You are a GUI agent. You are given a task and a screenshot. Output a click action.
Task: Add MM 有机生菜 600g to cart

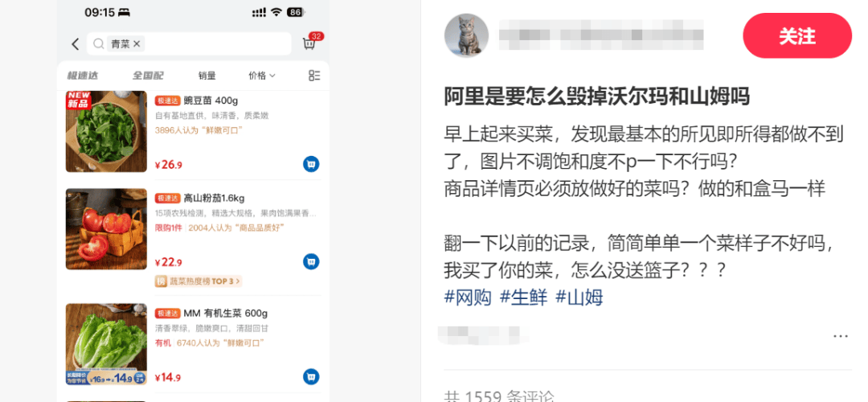click(311, 376)
